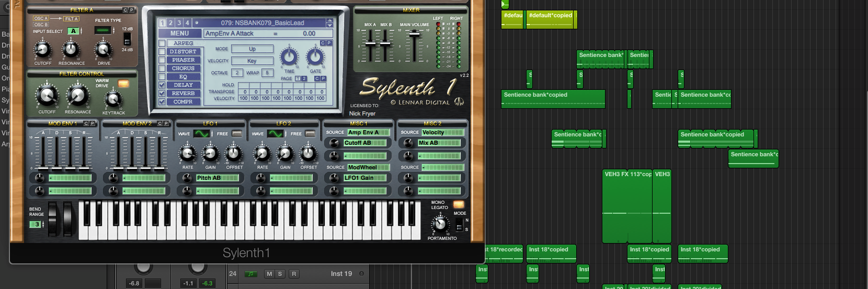Open the Filter Type selector
This screenshot has width=868, height=289.
[103, 30]
